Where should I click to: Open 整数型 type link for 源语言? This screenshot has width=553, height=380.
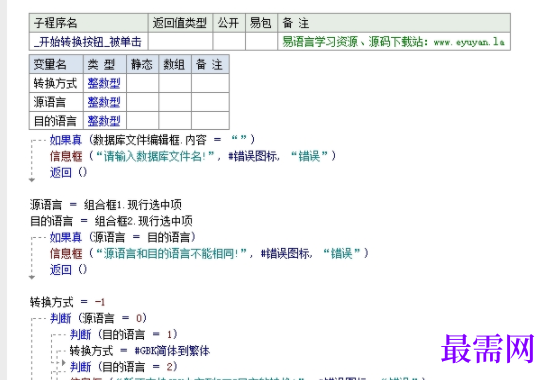pyautogui.click(x=104, y=102)
